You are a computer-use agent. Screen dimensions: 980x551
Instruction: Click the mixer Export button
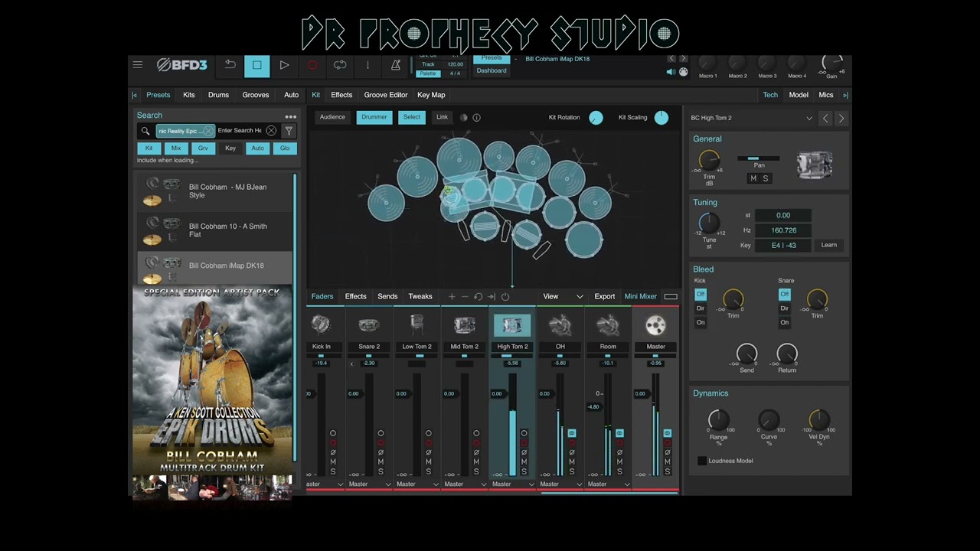point(605,296)
